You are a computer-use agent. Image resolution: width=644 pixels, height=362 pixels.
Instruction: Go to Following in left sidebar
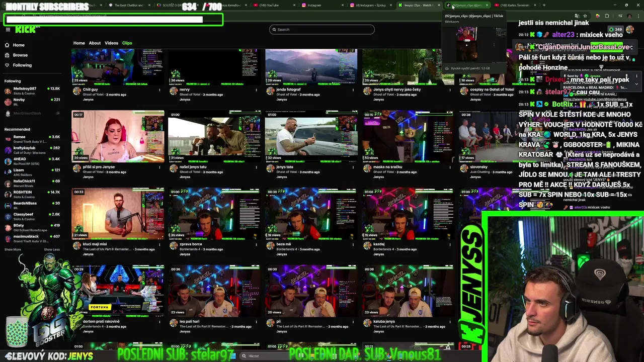tap(22, 65)
